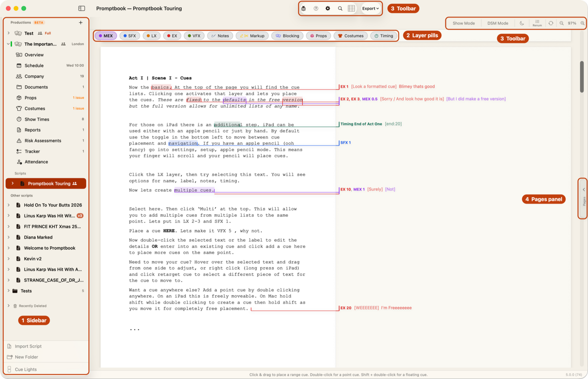Select the EX layer pill
This screenshot has width=588, height=379.
point(172,36)
